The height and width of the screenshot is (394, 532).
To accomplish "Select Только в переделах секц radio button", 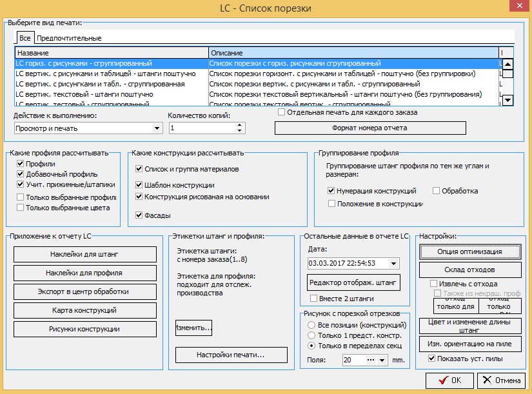I will [311, 346].
